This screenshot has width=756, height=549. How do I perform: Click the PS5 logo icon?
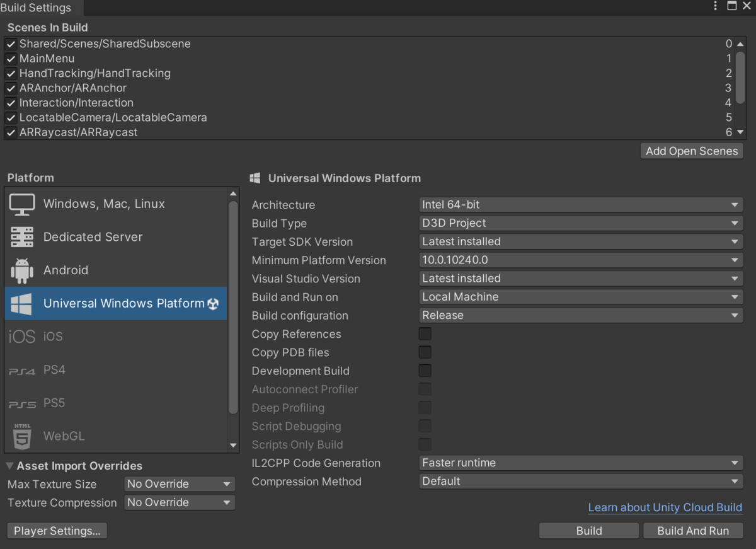pyautogui.click(x=22, y=405)
